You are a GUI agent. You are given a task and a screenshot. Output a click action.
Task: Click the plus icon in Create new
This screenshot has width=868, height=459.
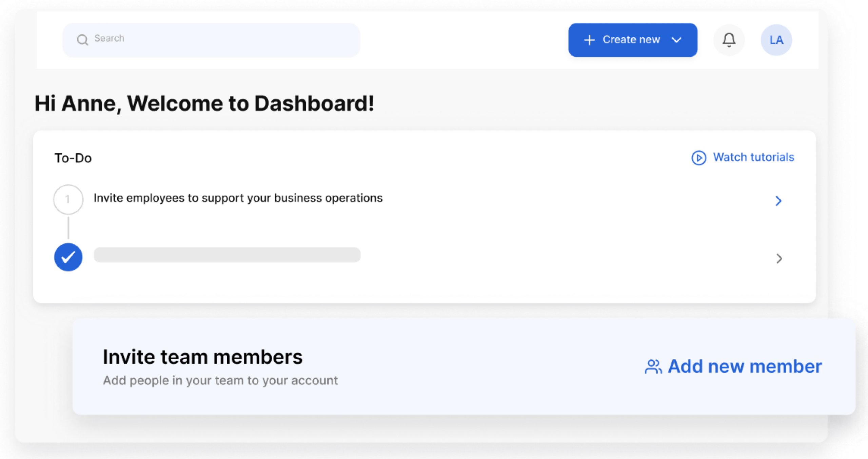(x=589, y=40)
